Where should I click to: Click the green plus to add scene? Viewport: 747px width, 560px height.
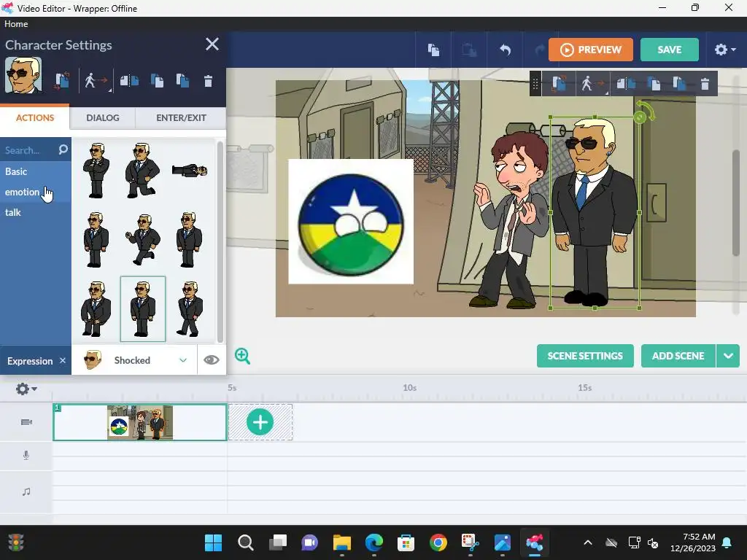260,422
